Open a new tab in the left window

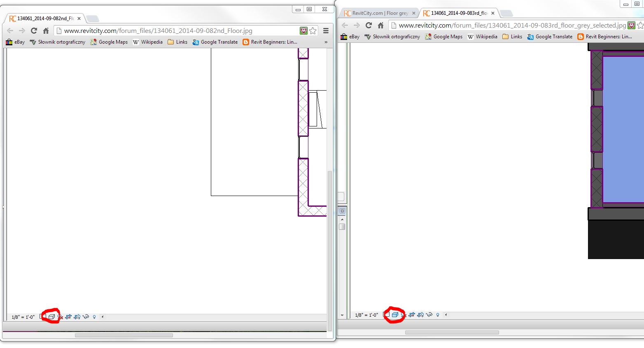point(93,19)
